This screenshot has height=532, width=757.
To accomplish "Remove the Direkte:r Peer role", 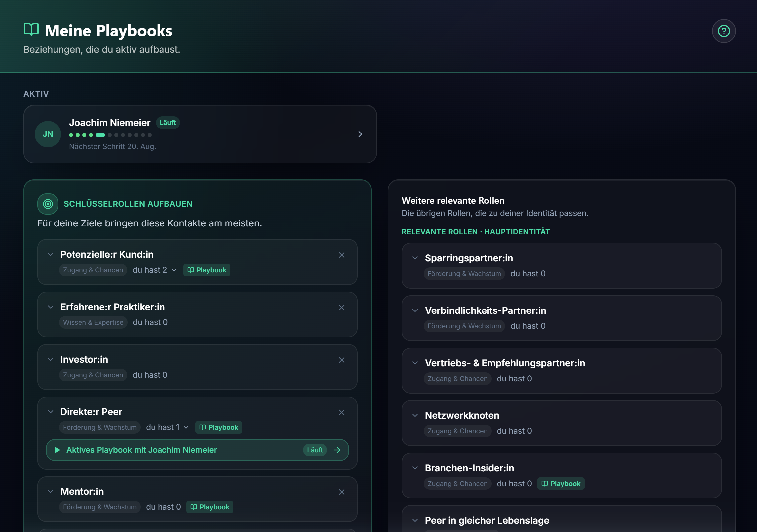I will (341, 412).
